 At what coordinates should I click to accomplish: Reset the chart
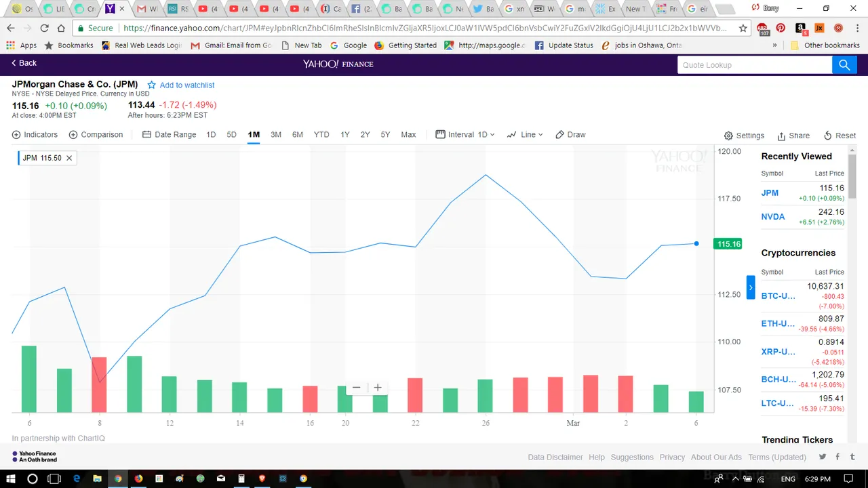[840, 136]
